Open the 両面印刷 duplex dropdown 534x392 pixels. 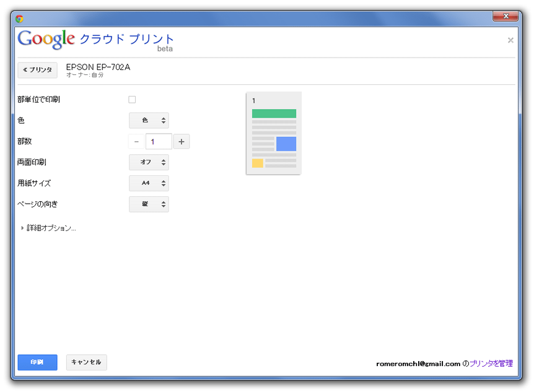(x=149, y=162)
